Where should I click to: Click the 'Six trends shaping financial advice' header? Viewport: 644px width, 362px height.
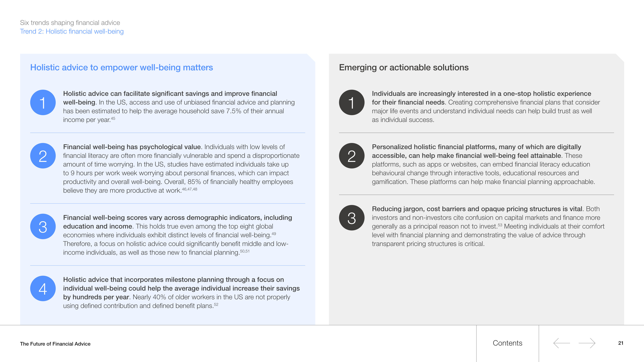70,23
